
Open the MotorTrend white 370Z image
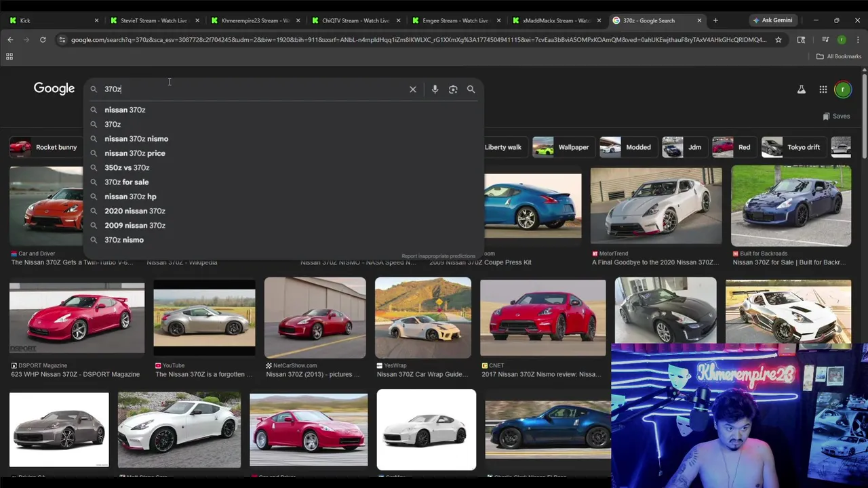[x=656, y=205]
